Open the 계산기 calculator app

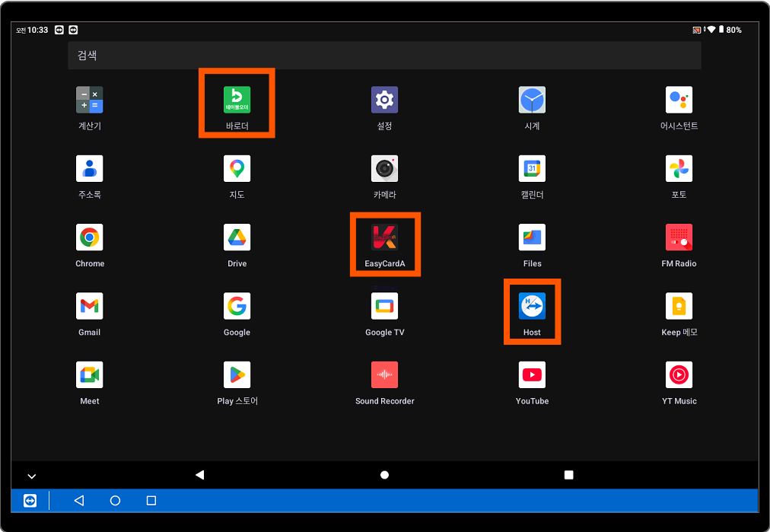pos(89,100)
